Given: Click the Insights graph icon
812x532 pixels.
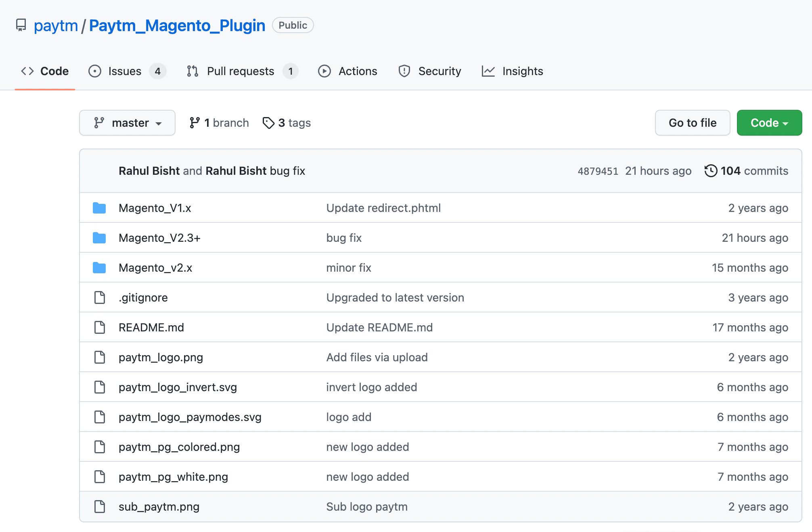Looking at the screenshot, I should [x=488, y=71].
